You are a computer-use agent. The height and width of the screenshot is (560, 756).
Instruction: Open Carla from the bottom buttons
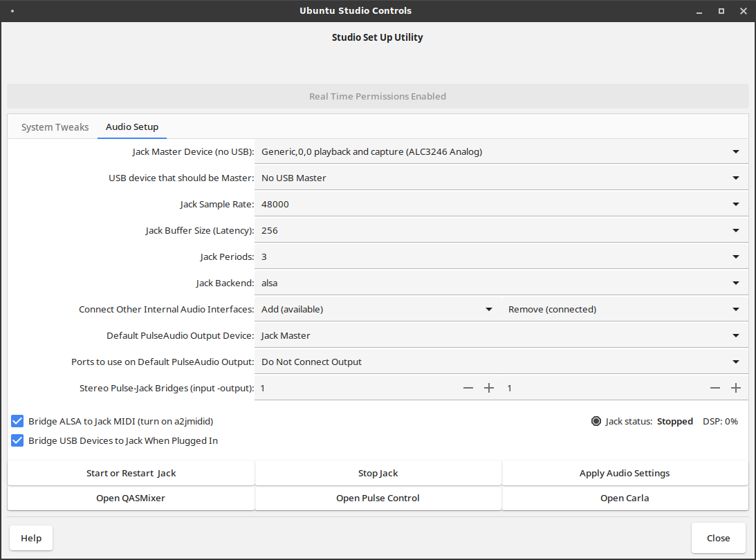click(x=625, y=498)
